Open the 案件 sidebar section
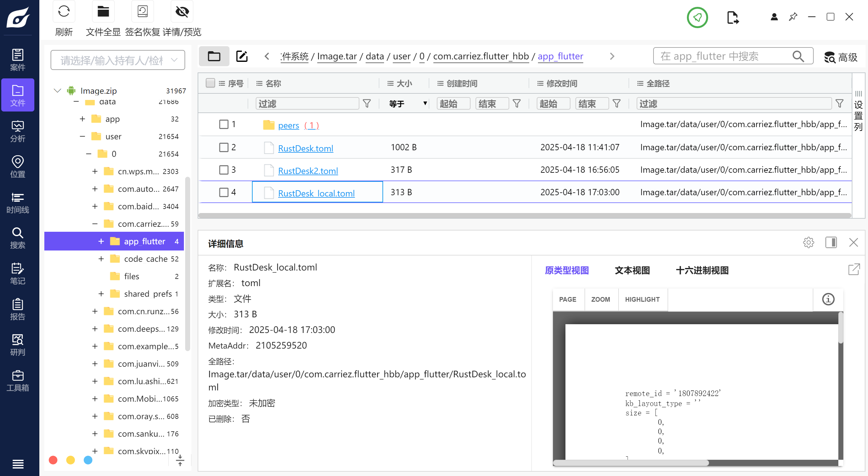The image size is (868, 476). tap(18, 60)
